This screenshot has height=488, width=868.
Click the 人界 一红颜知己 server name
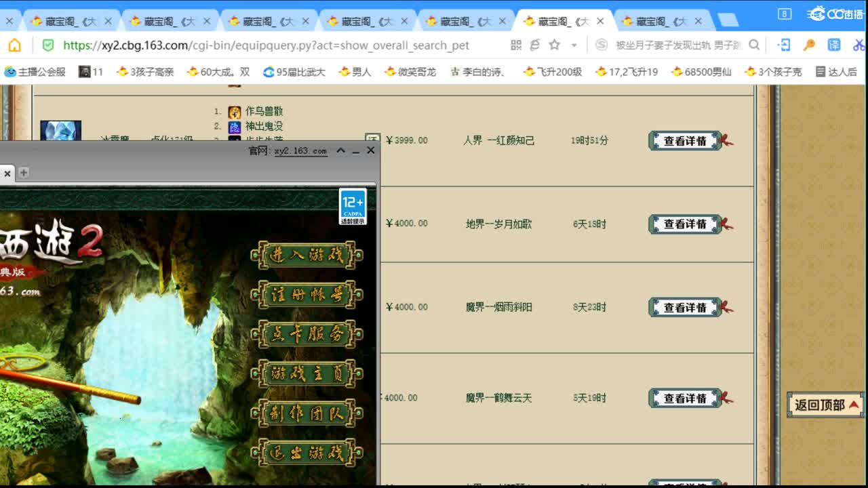[x=499, y=141]
